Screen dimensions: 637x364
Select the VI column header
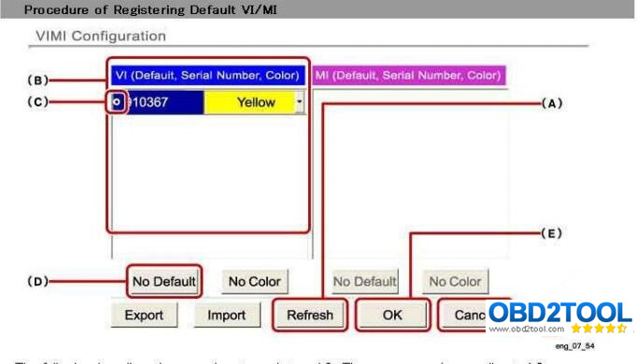point(207,76)
